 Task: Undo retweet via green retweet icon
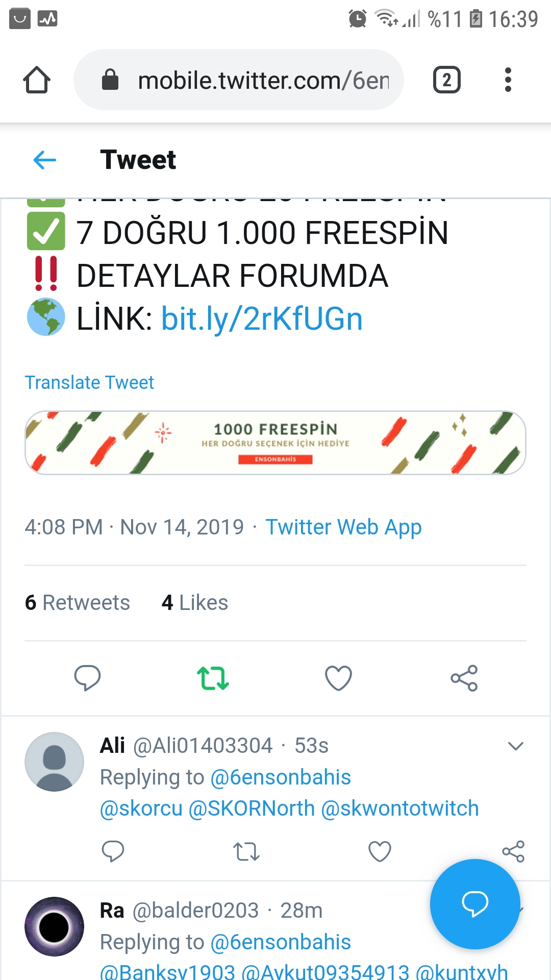(x=213, y=678)
